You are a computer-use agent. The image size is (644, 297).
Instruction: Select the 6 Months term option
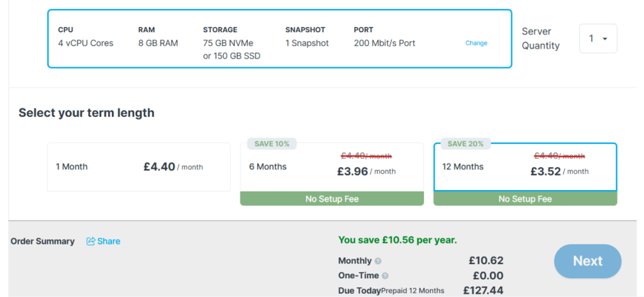point(331,167)
